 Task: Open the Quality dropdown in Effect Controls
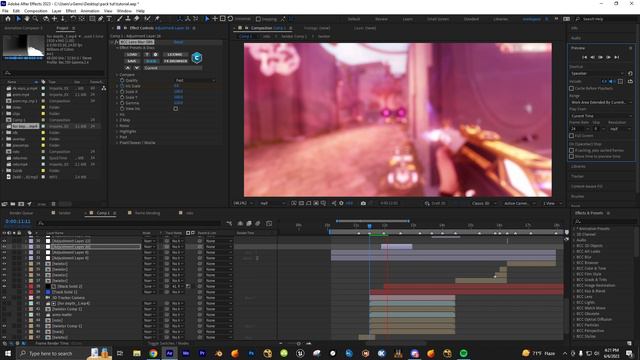click(195, 80)
